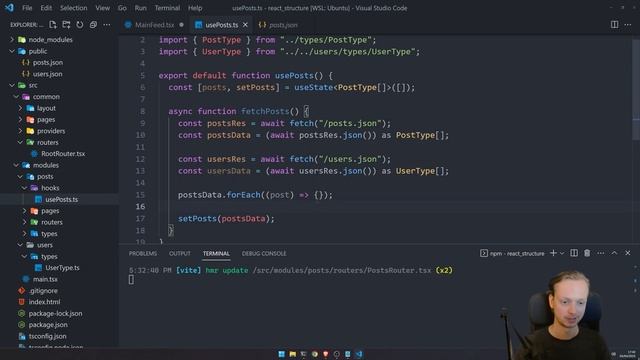Screen dimensions: 640x360
Task: Open the Edit menu
Action: 46,8
